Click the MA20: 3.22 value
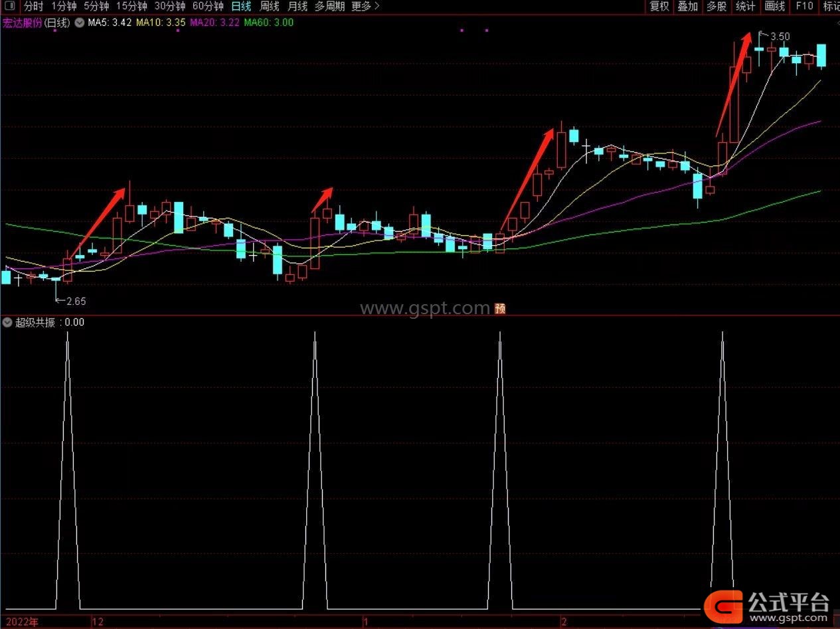Viewport: 840px width, 629px height. [x=214, y=23]
